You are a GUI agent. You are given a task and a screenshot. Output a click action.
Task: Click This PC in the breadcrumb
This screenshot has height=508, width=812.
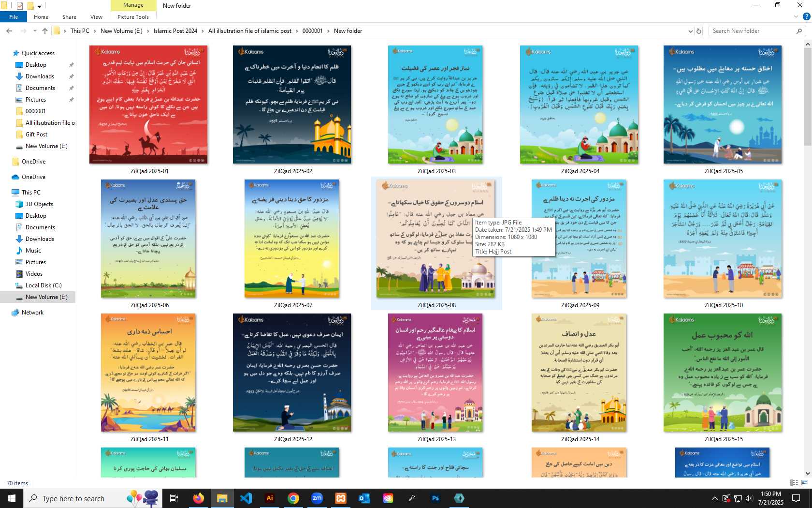[x=80, y=31]
